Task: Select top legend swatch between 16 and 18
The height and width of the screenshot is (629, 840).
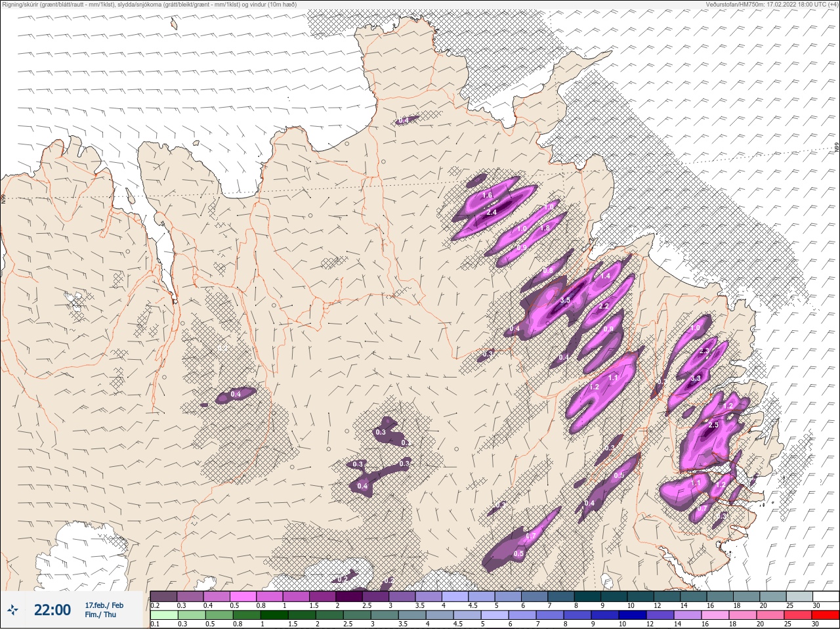Action: [721, 596]
